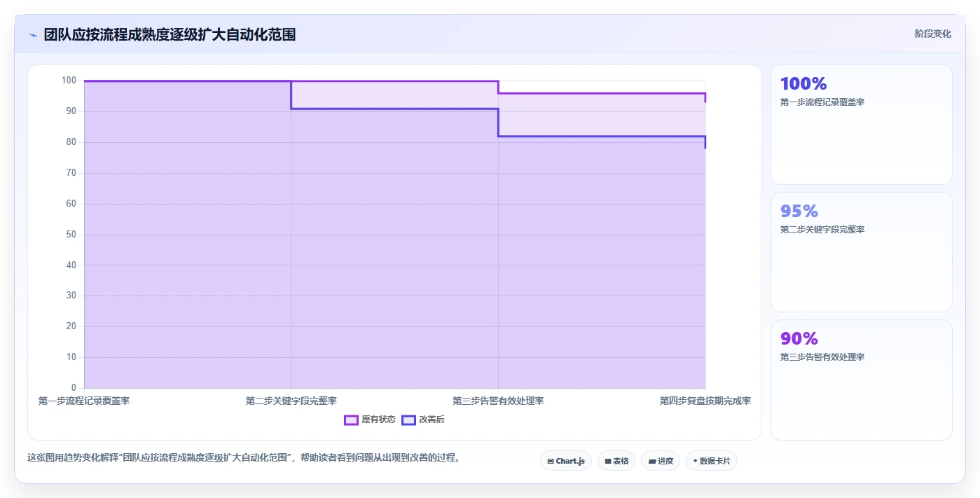Viewport: 980px width, 498px height.
Task: Click the lightning icon beside the title
Action: tap(33, 35)
